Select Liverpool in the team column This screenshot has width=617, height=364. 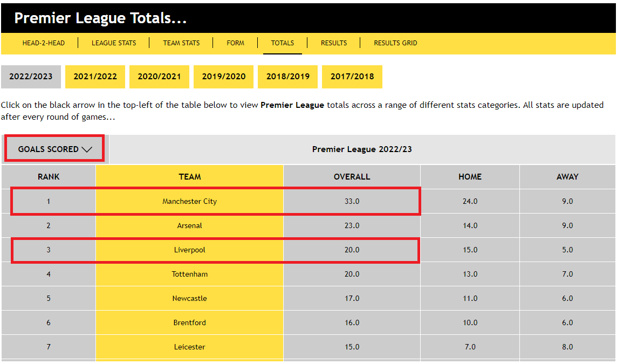189,249
